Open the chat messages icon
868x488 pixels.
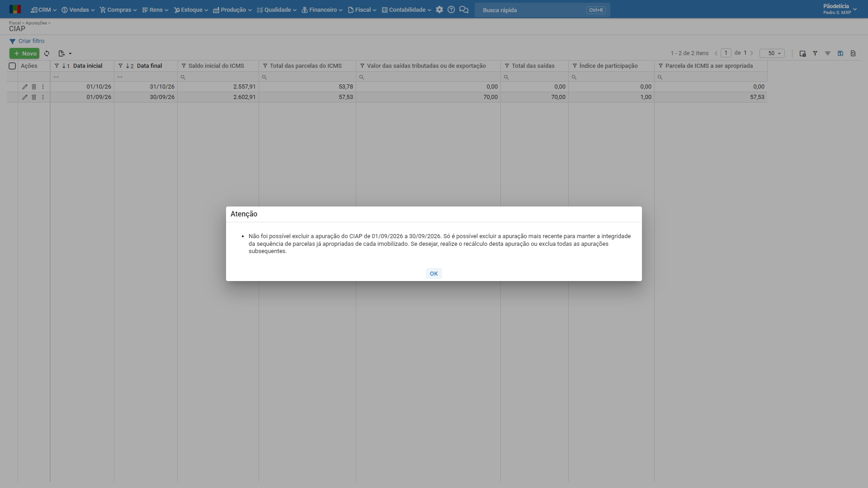(464, 9)
